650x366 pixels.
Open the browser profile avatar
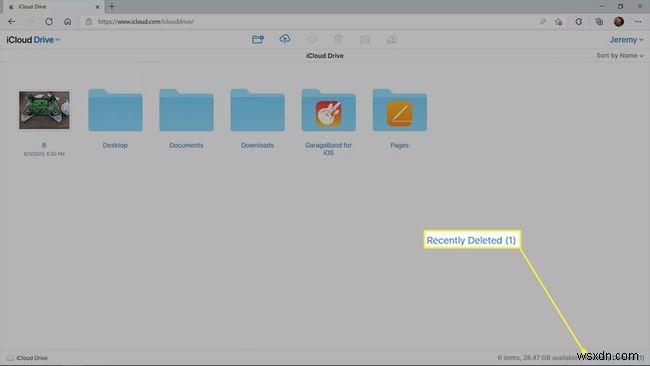(x=619, y=22)
